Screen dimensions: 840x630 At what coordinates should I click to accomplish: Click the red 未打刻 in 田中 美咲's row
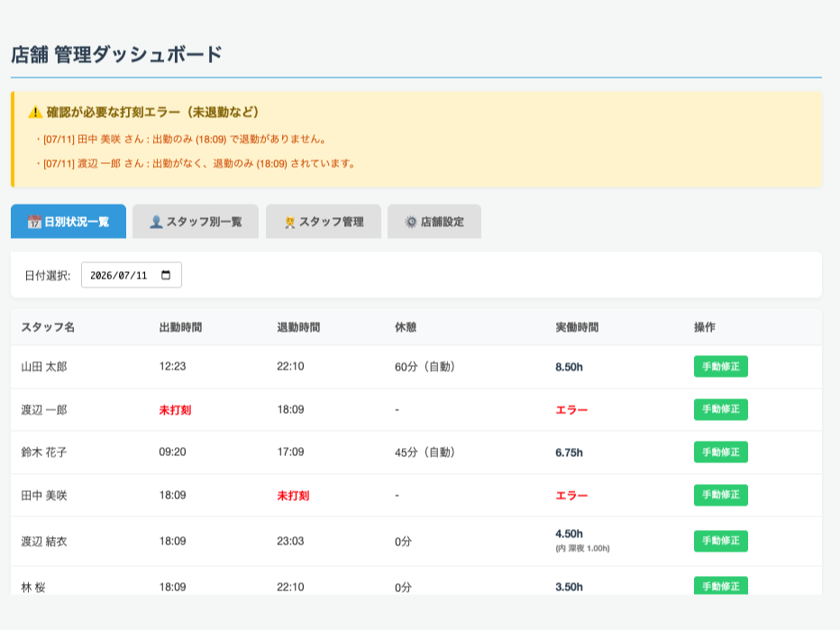tap(293, 496)
